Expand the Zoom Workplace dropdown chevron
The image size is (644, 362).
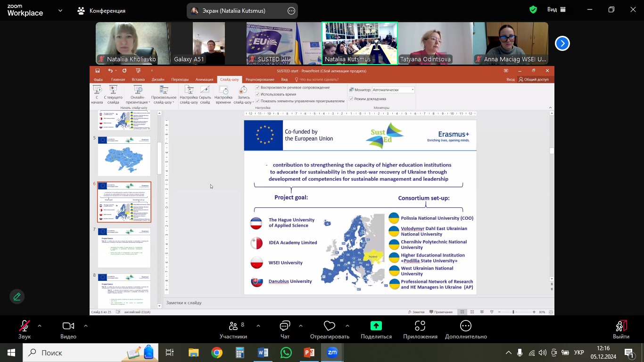60,10
